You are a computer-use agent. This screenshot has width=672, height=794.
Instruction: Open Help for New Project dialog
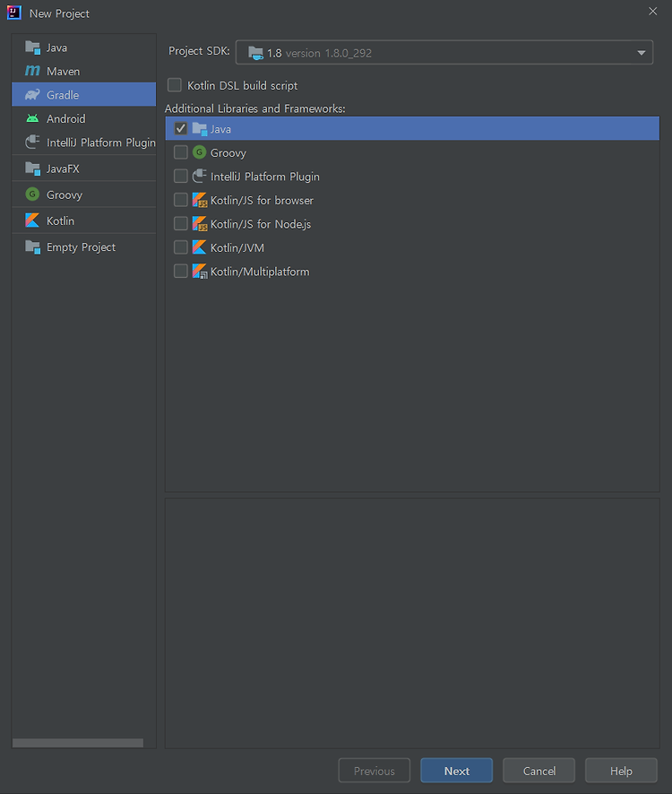point(621,771)
